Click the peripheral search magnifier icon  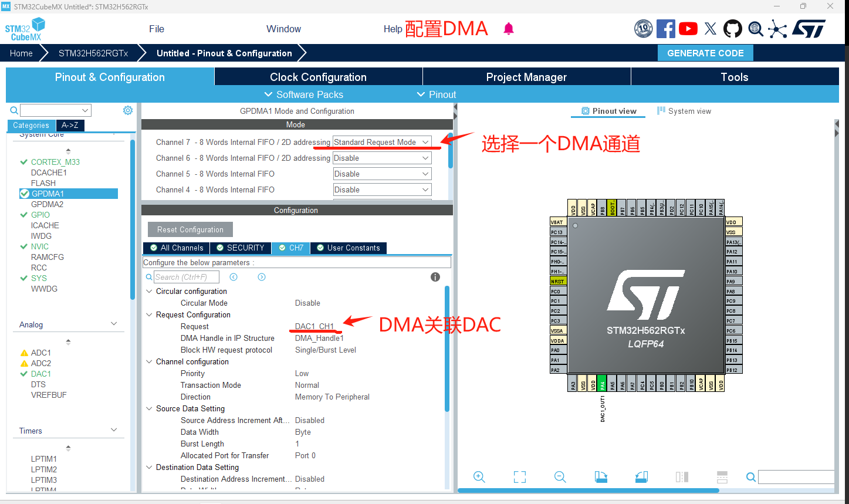pos(14,110)
